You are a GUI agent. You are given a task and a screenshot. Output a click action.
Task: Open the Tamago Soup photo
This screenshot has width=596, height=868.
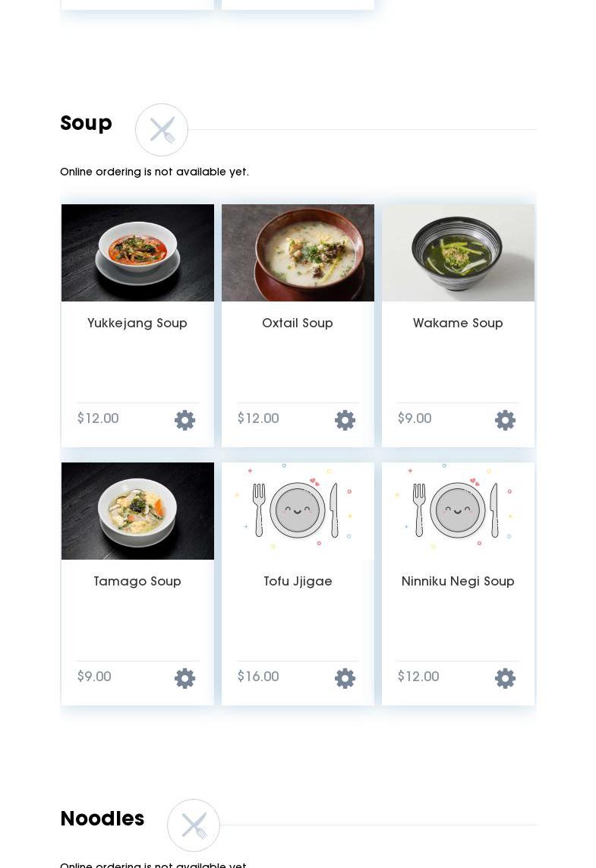(x=137, y=511)
